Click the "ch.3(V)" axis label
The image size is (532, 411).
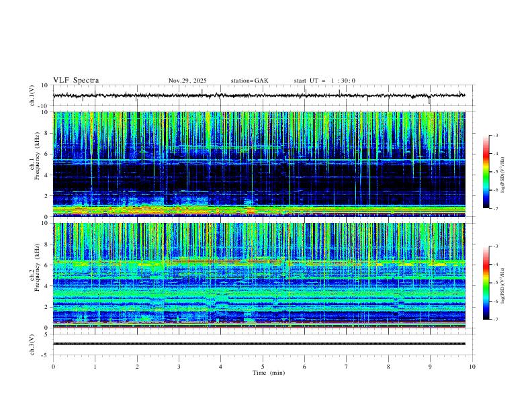point(32,345)
